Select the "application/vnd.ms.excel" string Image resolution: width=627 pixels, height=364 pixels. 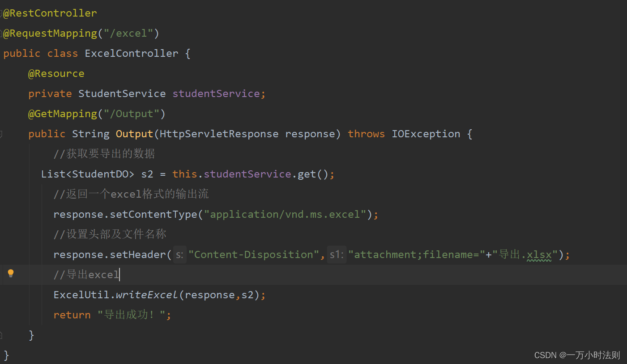(x=285, y=214)
